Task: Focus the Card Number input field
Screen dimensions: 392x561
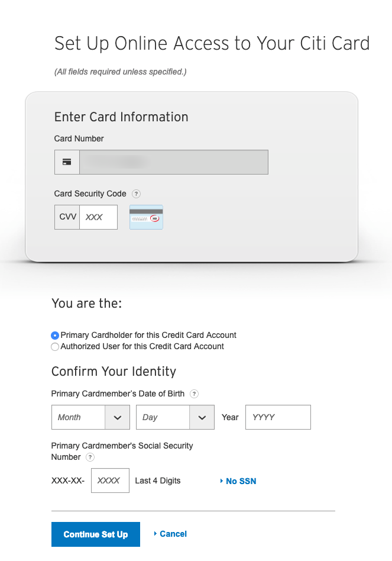Action: [174, 162]
